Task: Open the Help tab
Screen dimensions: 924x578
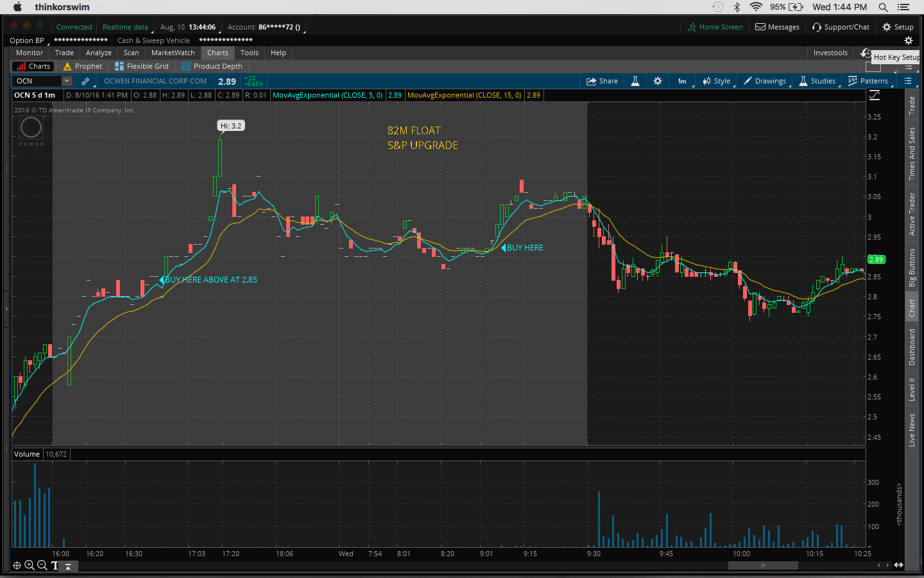Action: 278,53
